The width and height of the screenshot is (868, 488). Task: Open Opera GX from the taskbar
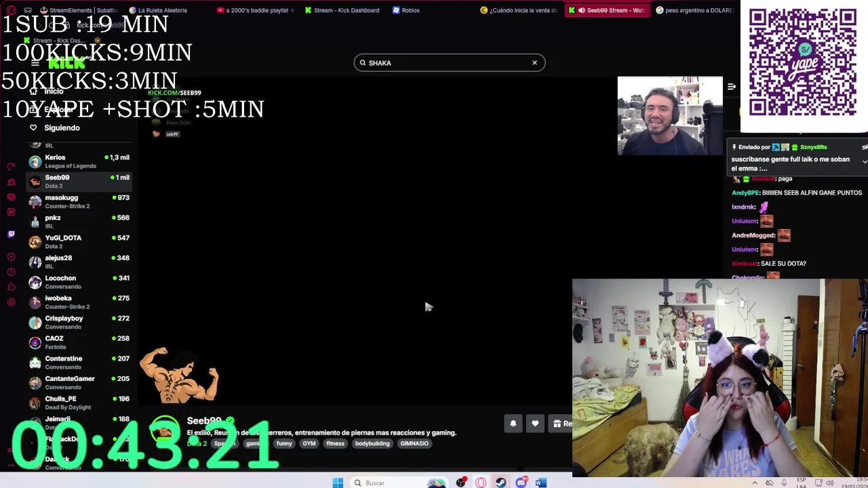[x=481, y=483]
